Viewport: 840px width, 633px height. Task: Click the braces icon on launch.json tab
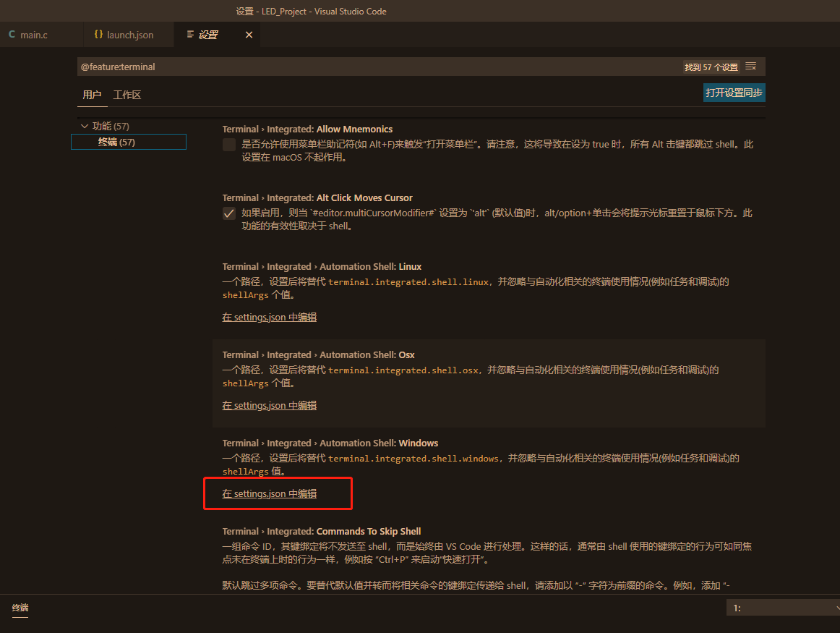click(98, 33)
